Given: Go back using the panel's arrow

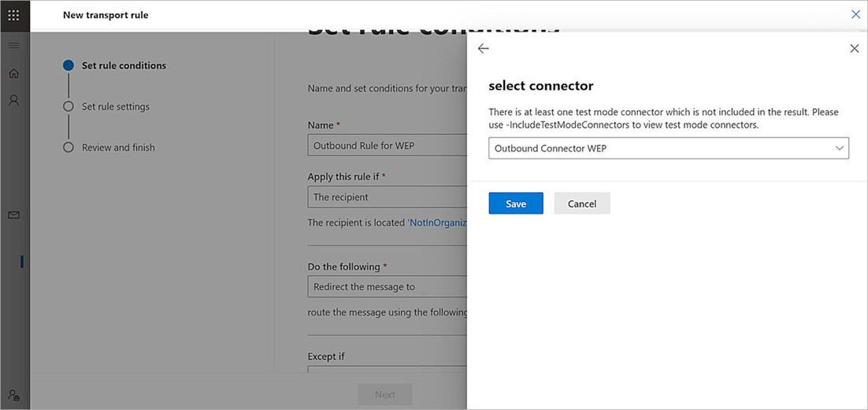Looking at the screenshot, I should 484,49.
